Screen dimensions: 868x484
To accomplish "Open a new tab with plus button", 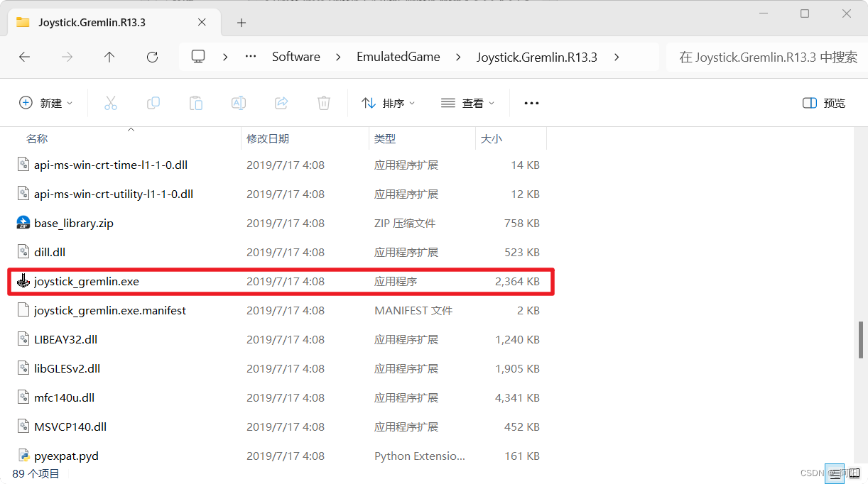I will [x=242, y=23].
